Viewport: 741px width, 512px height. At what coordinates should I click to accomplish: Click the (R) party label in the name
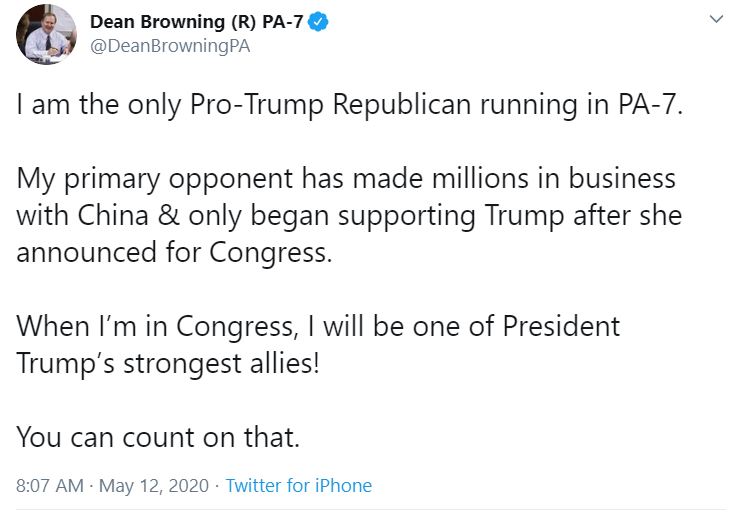point(238,21)
